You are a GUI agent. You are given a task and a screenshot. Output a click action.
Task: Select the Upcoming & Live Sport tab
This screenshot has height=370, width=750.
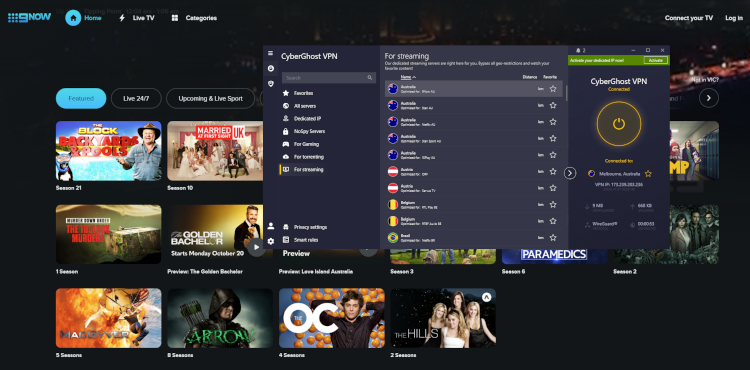210,98
